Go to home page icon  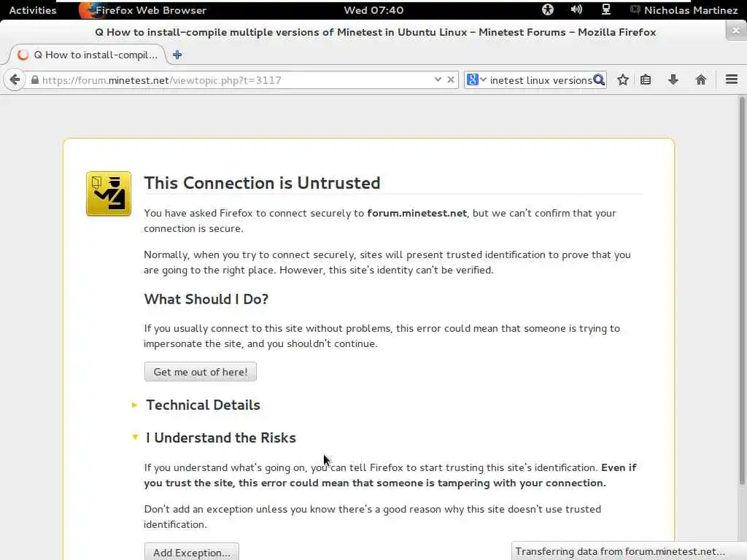pyautogui.click(x=701, y=79)
